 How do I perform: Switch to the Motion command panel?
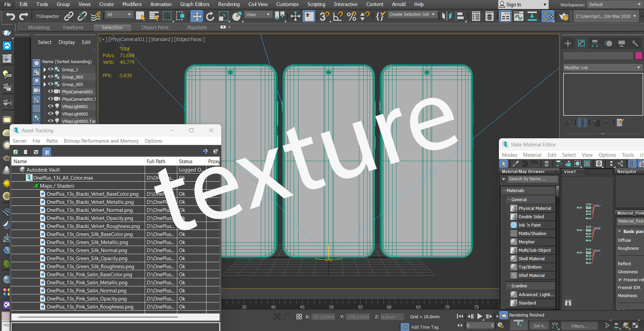pyautogui.click(x=608, y=43)
